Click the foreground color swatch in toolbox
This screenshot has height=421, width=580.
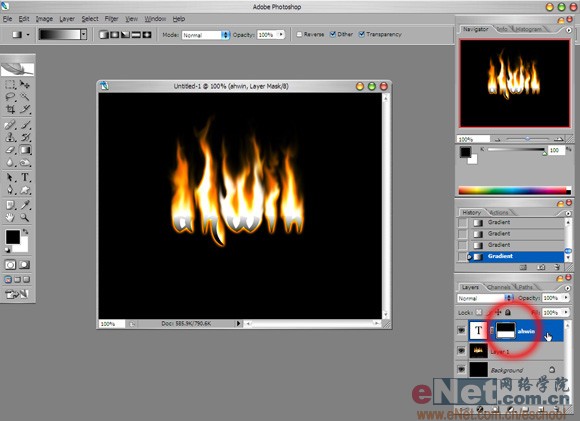(12, 237)
